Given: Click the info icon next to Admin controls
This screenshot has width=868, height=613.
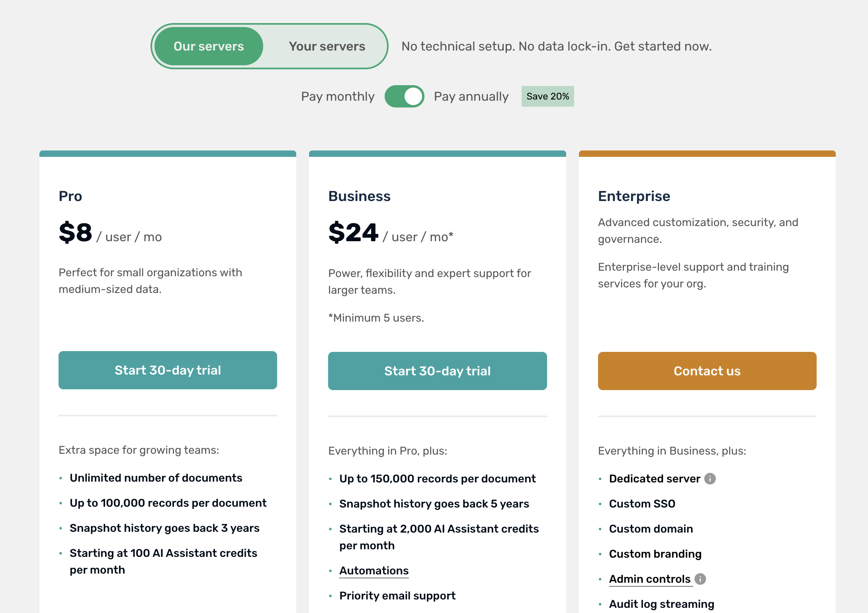Looking at the screenshot, I should [x=700, y=579].
